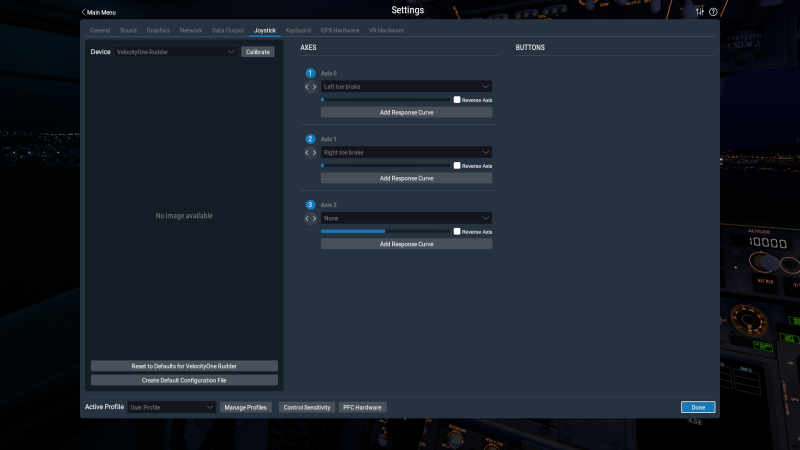Click the Axis 1 input level bar
This screenshot has width=800, height=450.
pos(386,165)
